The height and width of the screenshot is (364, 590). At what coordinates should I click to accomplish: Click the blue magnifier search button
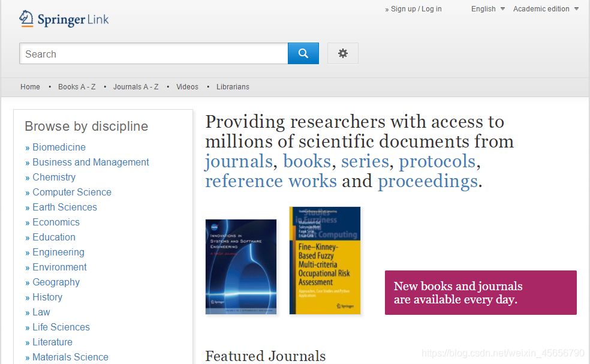tap(303, 53)
